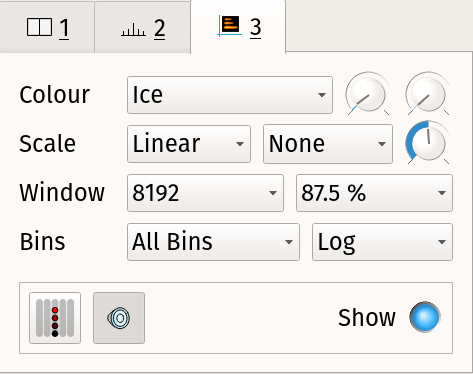Open the Bins dropdown showing All Bins

[x=213, y=242]
